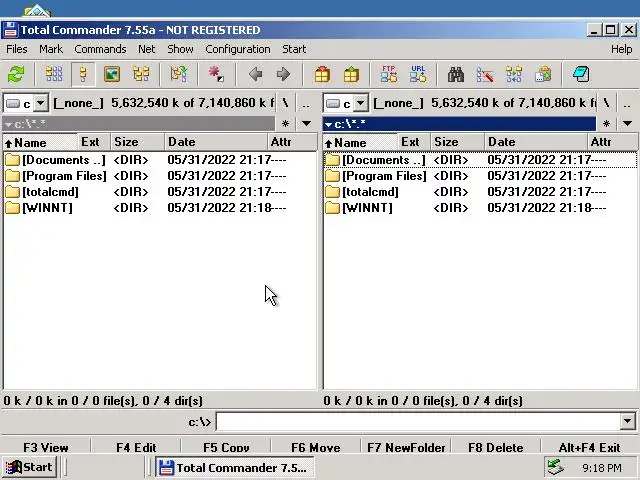
Task: Show directory tree view icon
Action: (x=141, y=75)
